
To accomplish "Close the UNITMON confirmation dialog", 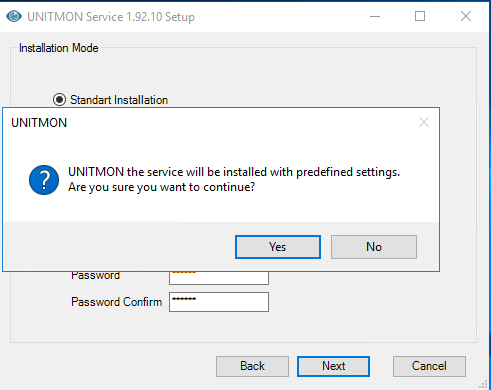I will tap(424, 122).
